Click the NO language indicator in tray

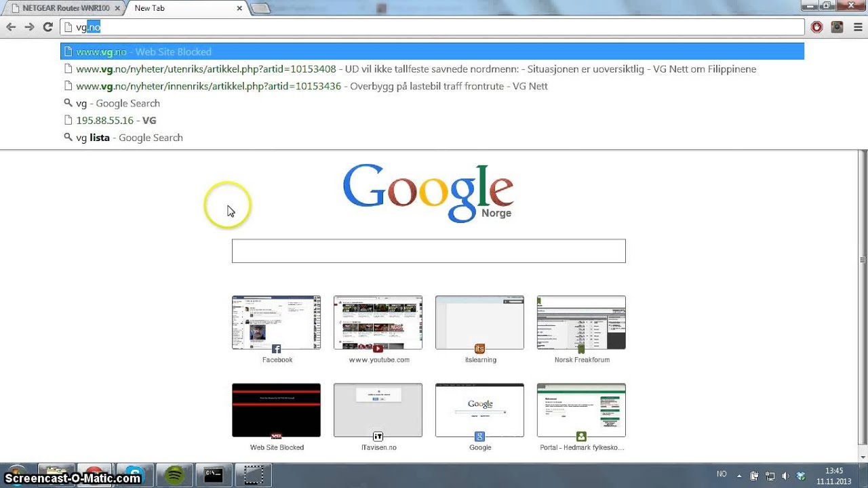point(722,474)
